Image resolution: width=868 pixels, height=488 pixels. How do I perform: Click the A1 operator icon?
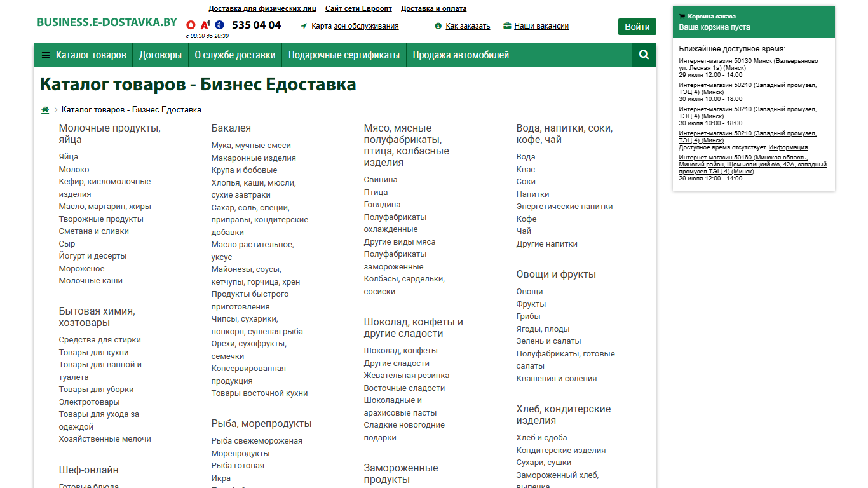(205, 25)
